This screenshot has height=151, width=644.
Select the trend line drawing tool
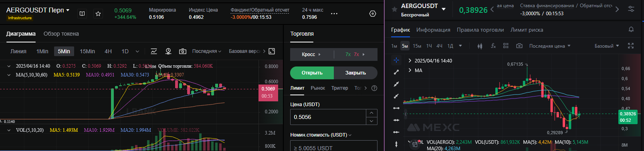coord(396,72)
